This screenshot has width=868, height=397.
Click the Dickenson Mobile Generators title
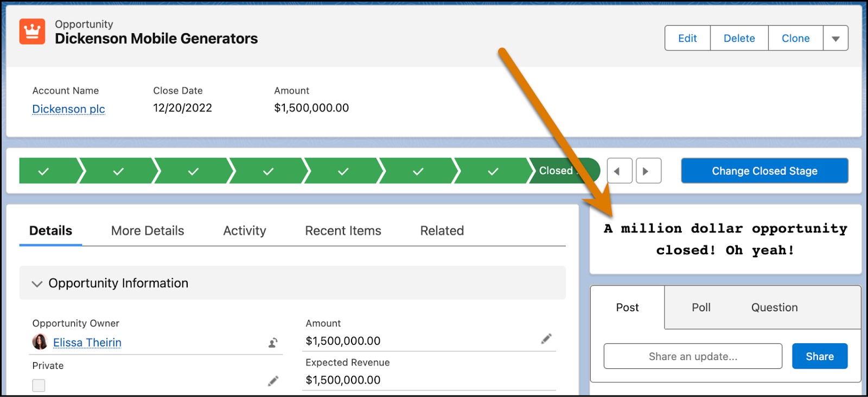156,39
